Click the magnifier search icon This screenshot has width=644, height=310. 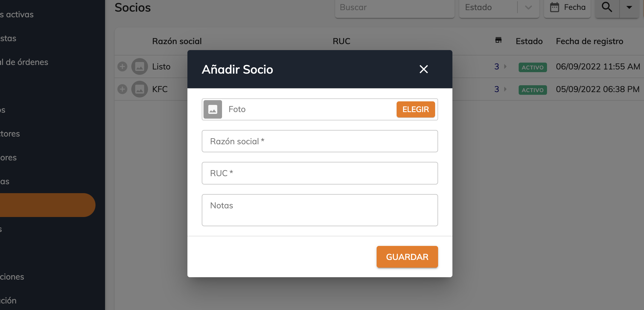coord(607,7)
